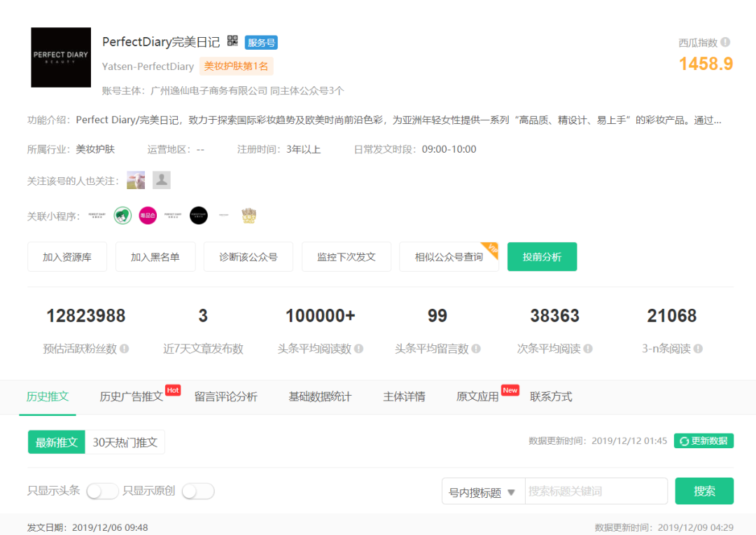Screen dimensions: 756x535
Task: Click the Yatsen-PerfectDiary account ID
Action: [x=148, y=66]
